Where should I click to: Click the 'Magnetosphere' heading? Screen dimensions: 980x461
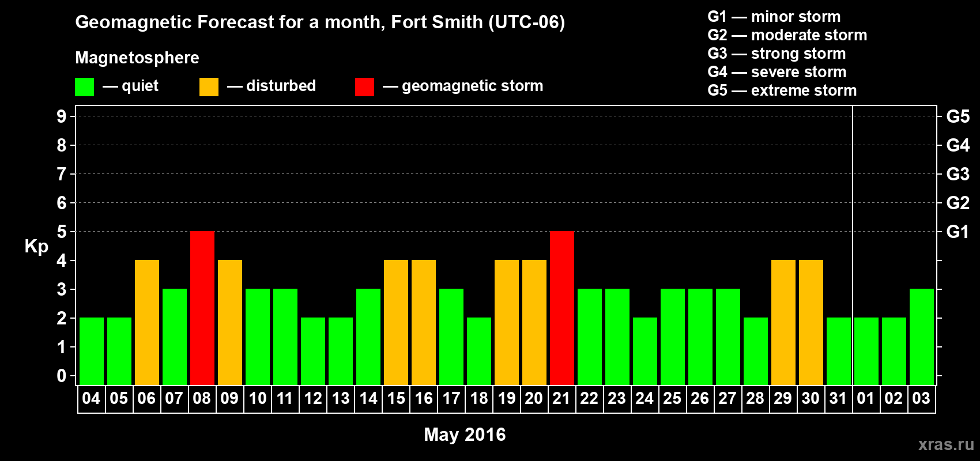pos(137,58)
